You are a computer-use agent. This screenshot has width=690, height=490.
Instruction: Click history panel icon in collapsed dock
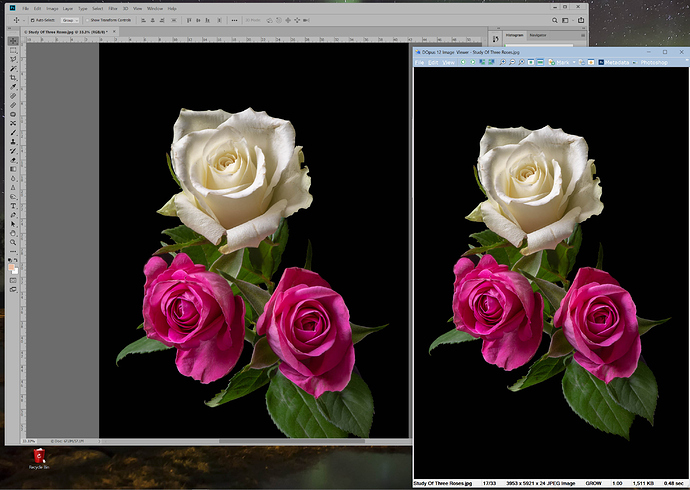[x=495, y=39]
